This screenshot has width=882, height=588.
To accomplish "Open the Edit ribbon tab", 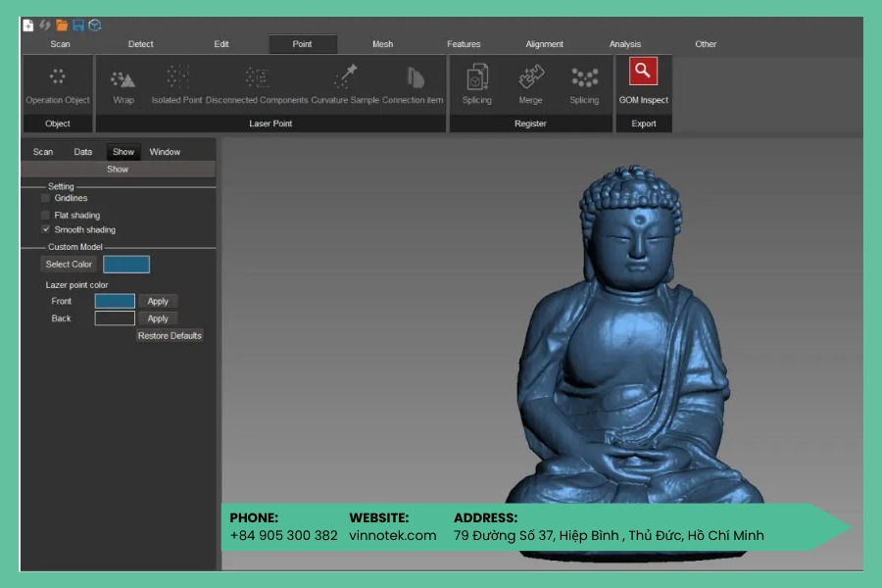I will (x=221, y=44).
